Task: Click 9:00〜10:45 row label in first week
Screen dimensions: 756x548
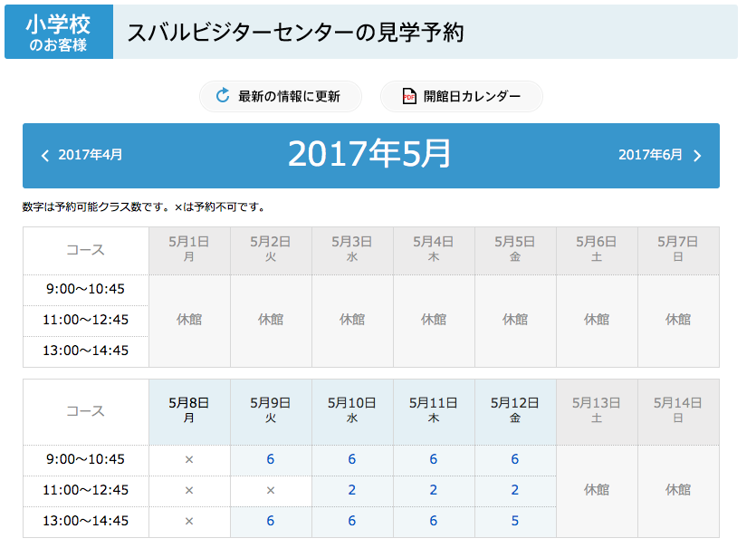Action: (85, 289)
